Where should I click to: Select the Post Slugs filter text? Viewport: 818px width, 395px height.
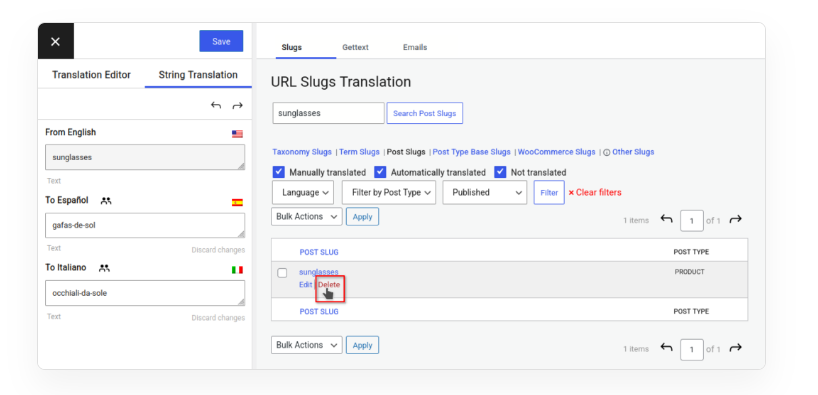point(406,152)
